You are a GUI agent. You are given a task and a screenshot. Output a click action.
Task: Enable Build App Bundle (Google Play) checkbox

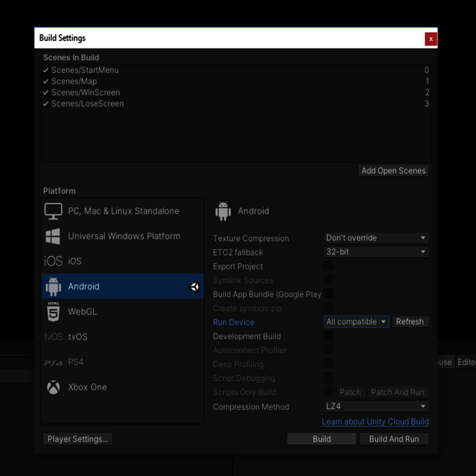(328, 294)
